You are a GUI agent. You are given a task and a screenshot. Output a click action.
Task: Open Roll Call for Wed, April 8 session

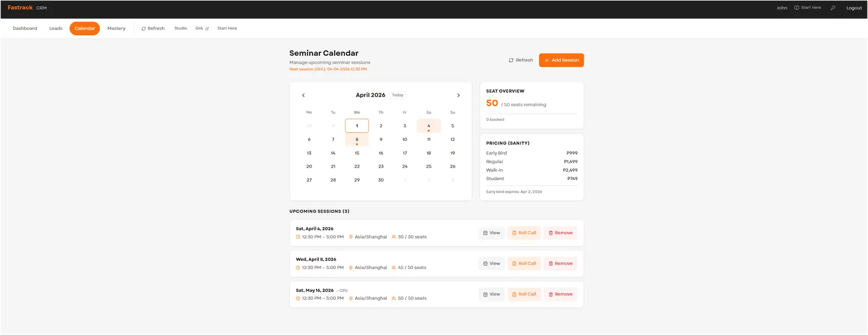pos(524,263)
